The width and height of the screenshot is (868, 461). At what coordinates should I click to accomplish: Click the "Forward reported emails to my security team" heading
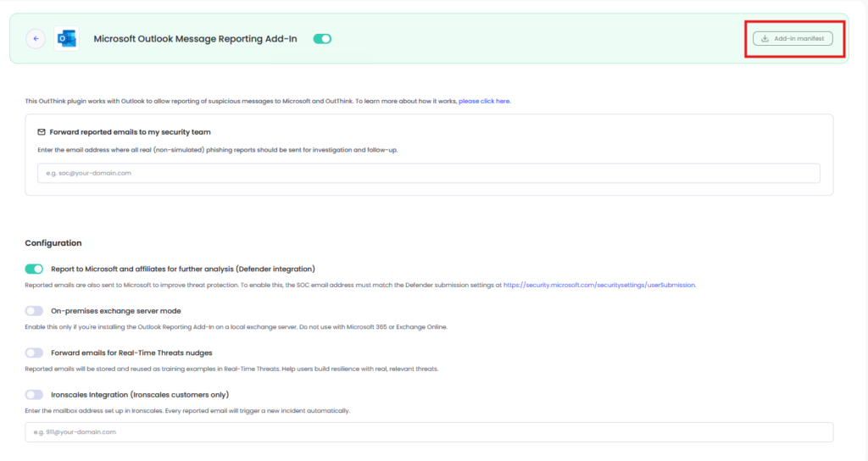(130, 132)
